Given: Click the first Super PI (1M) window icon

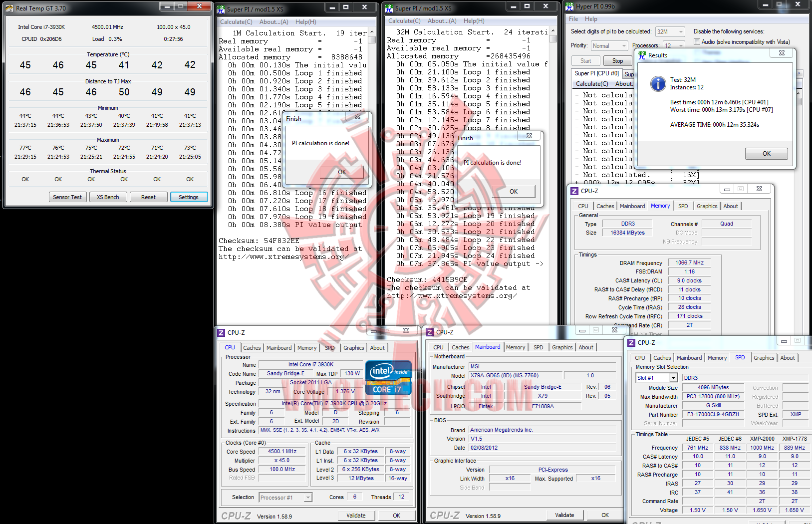Looking at the screenshot, I should click(x=221, y=9).
